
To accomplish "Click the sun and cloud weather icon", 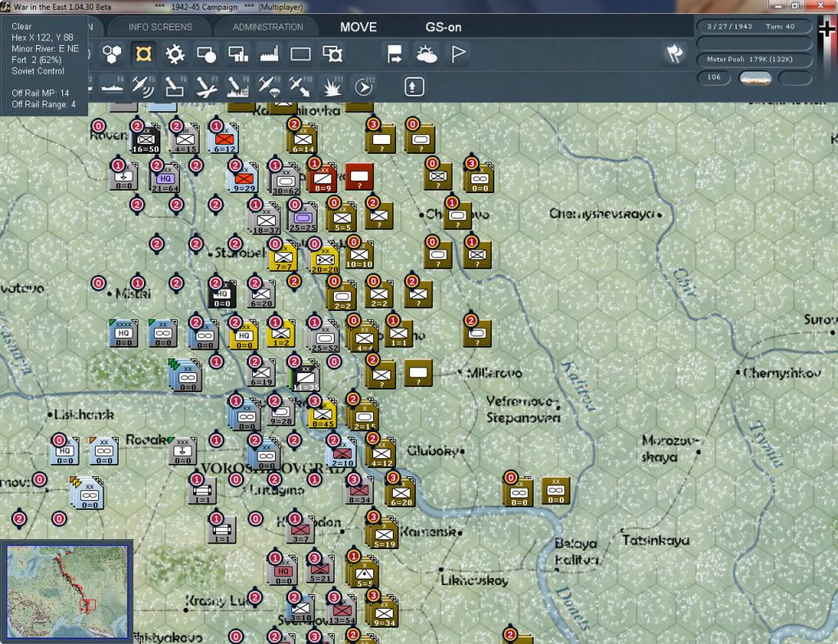I will (x=426, y=54).
